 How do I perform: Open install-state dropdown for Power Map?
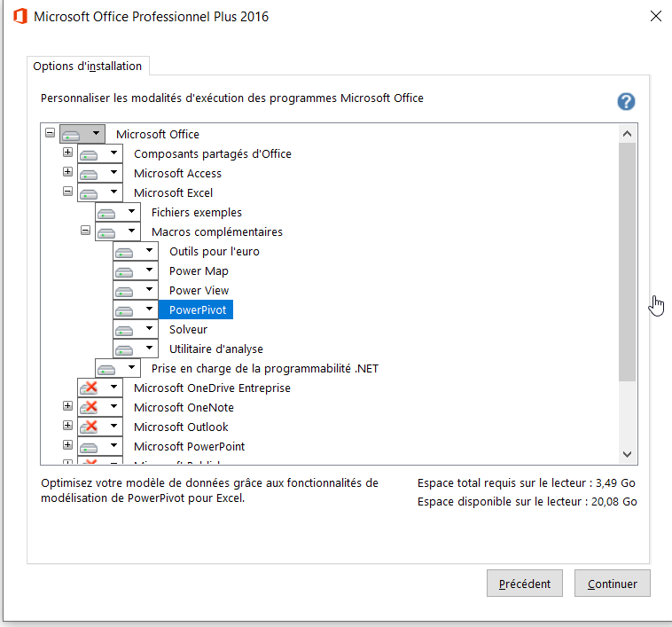(136, 270)
